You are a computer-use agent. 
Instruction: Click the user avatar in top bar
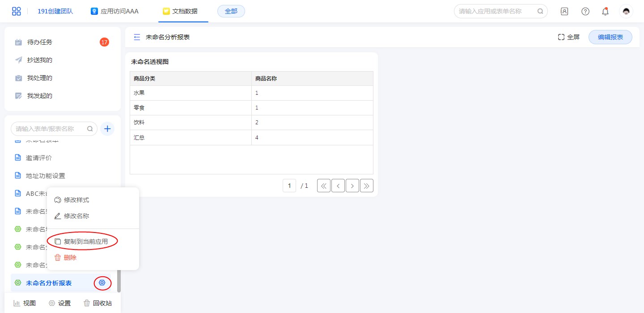[626, 11]
